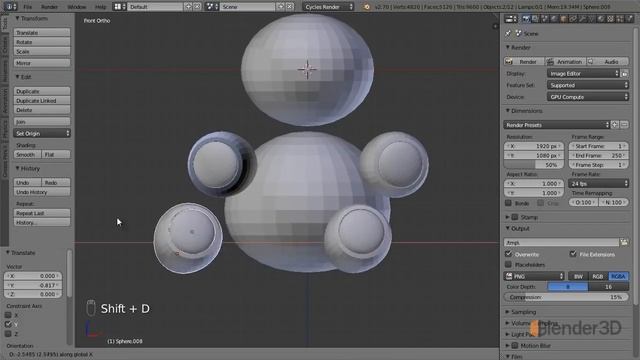
Task: Toggle the File Extensions checkbox
Action: 573,254
